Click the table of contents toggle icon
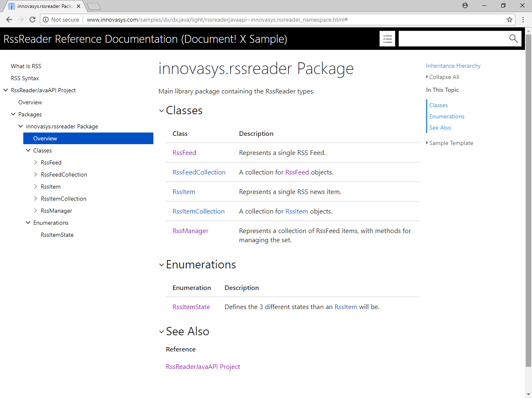The width and height of the screenshot is (532, 398). [387, 39]
